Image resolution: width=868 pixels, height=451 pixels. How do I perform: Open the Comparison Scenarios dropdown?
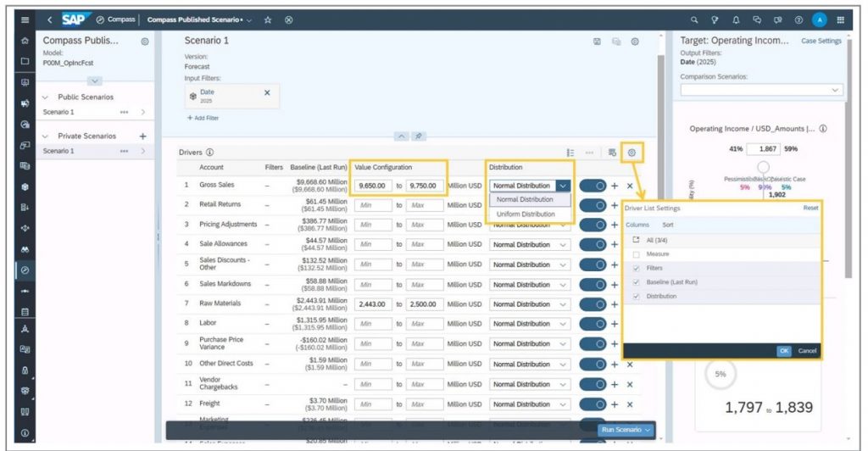coord(761,90)
